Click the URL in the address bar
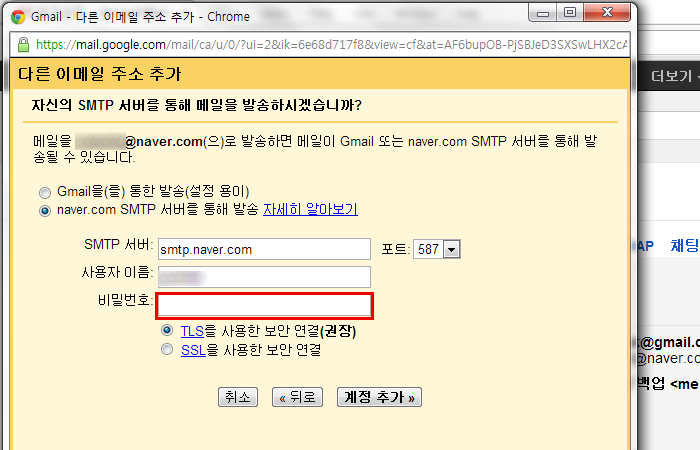The height and width of the screenshot is (450, 700). [331, 45]
